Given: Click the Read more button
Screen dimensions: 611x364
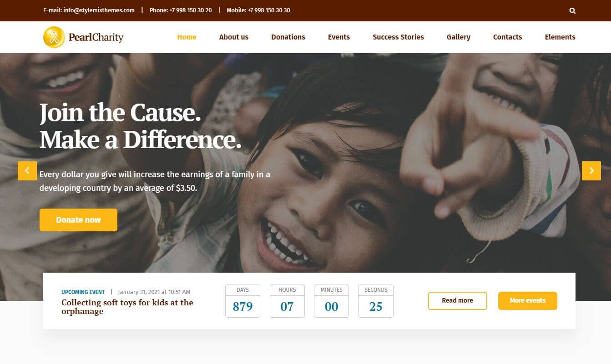Looking at the screenshot, I should point(457,301).
